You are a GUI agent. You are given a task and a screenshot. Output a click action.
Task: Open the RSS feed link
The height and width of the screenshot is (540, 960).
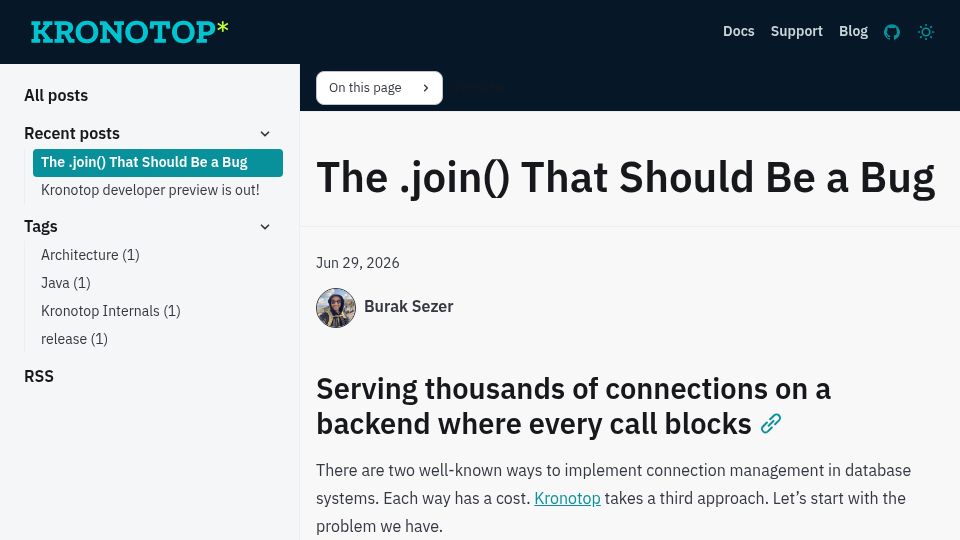(39, 377)
